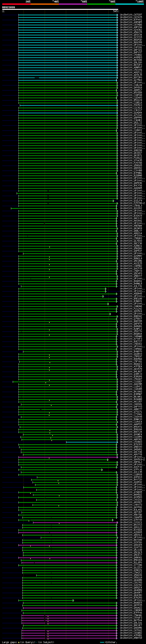
Task: Select UniRef100_Q6FRT4 label
Action: (131, 323)
